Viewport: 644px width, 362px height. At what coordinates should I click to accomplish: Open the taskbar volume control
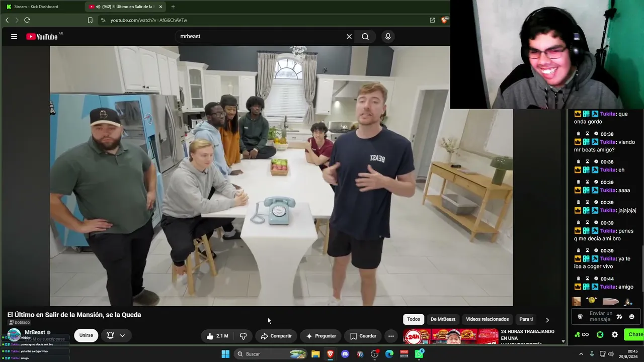[x=610, y=354]
